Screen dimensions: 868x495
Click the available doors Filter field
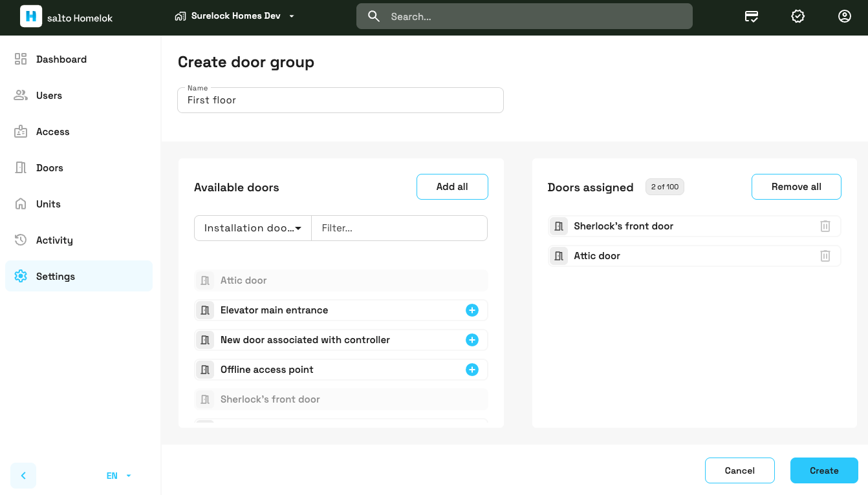[400, 228]
